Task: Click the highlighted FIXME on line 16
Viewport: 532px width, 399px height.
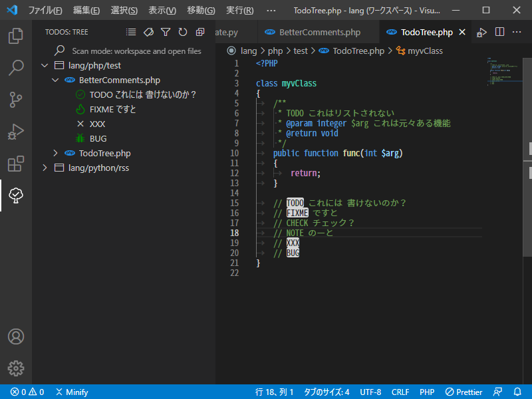Action: point(297,213)
